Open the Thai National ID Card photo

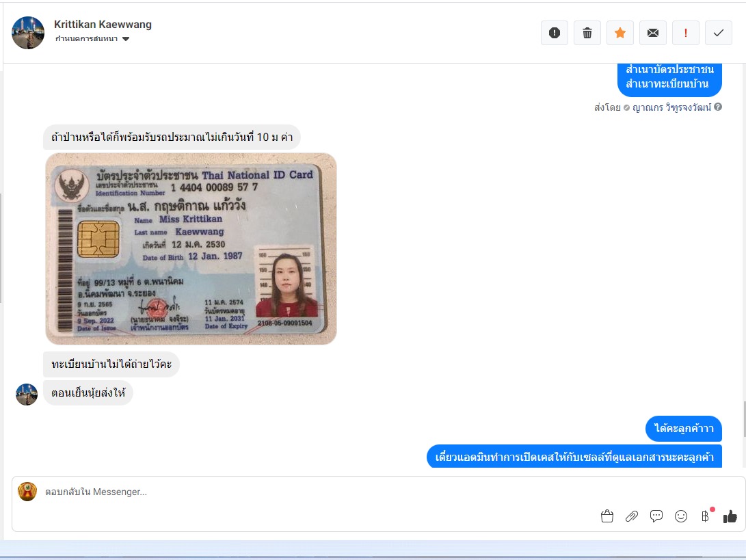191,248
